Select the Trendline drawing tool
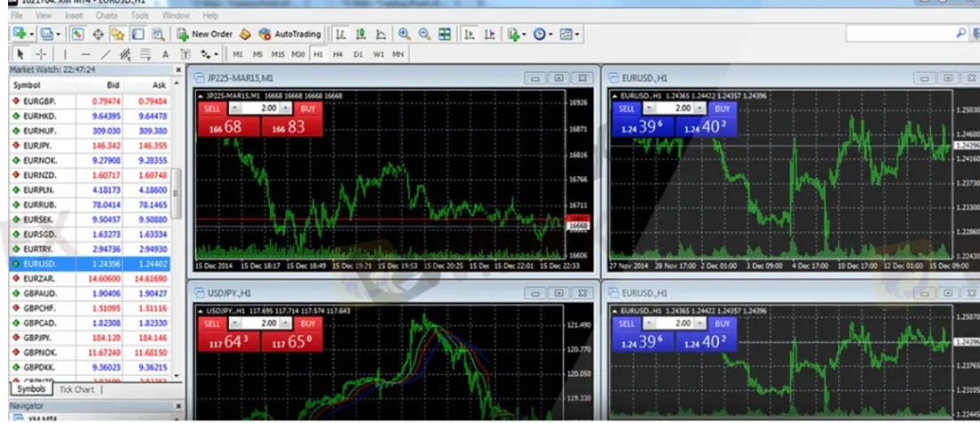980x423 pixels. pos(105,54)
